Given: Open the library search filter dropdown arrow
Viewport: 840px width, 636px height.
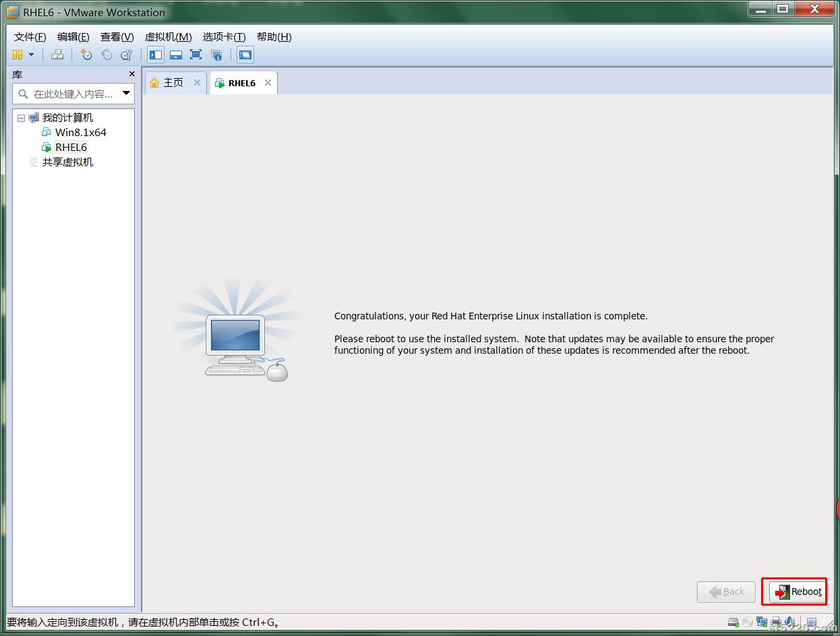Looking at the screenshot, I should 126,94.
